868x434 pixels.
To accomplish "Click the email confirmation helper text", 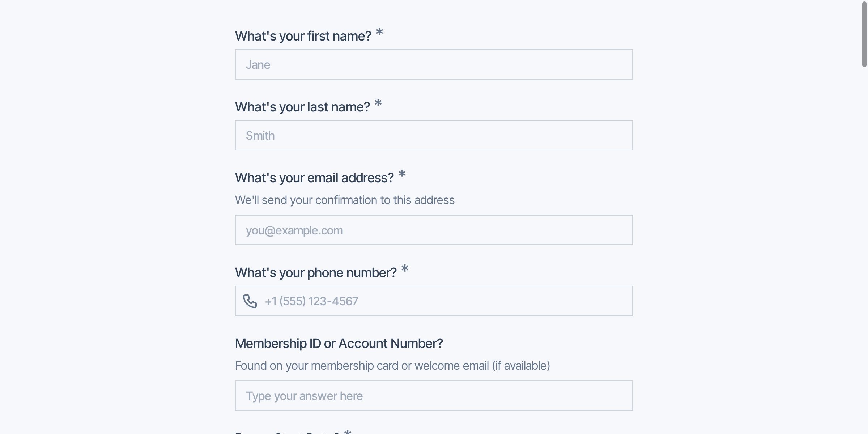I will coord(345,200).
